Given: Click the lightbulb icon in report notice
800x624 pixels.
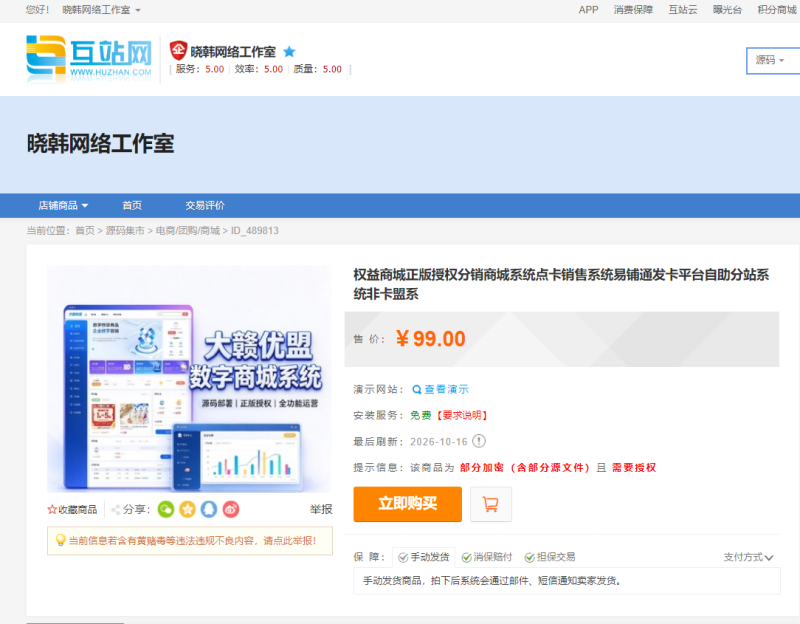Looking at the screenshot, I should pos(60,540).
